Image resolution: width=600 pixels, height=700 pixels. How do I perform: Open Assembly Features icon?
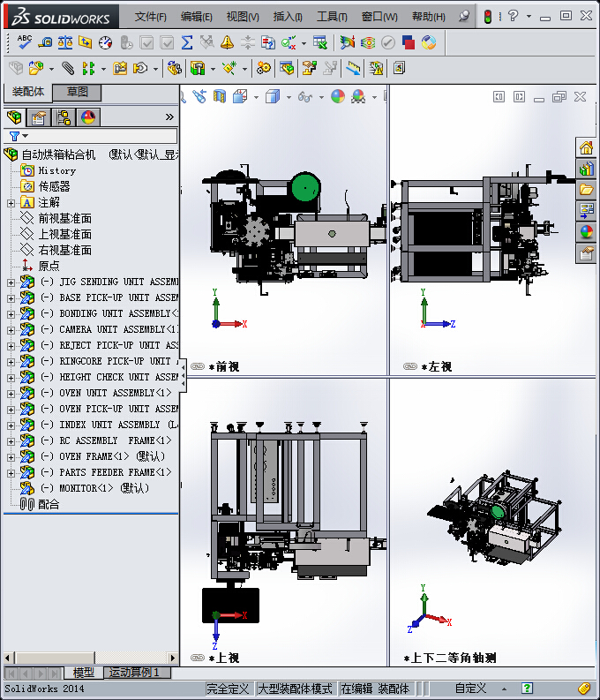click(x=198, y=68)
